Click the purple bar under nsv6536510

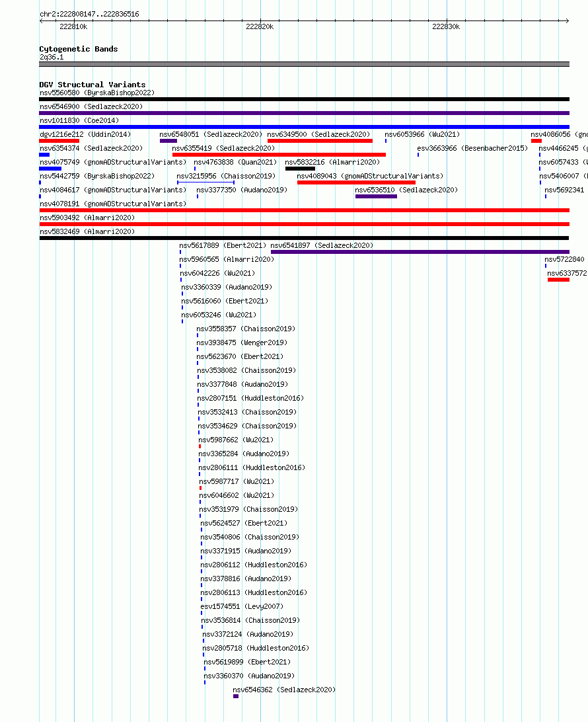[x=376, y=196]
